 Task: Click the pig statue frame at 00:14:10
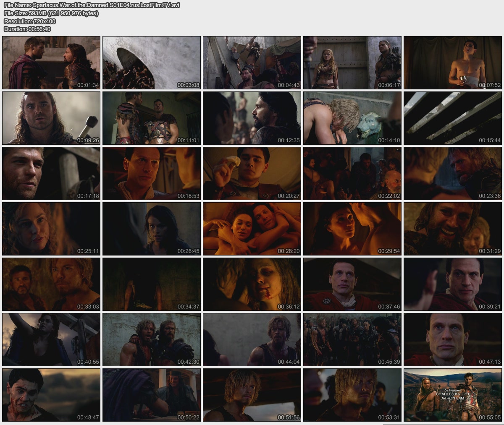(352, 118)
